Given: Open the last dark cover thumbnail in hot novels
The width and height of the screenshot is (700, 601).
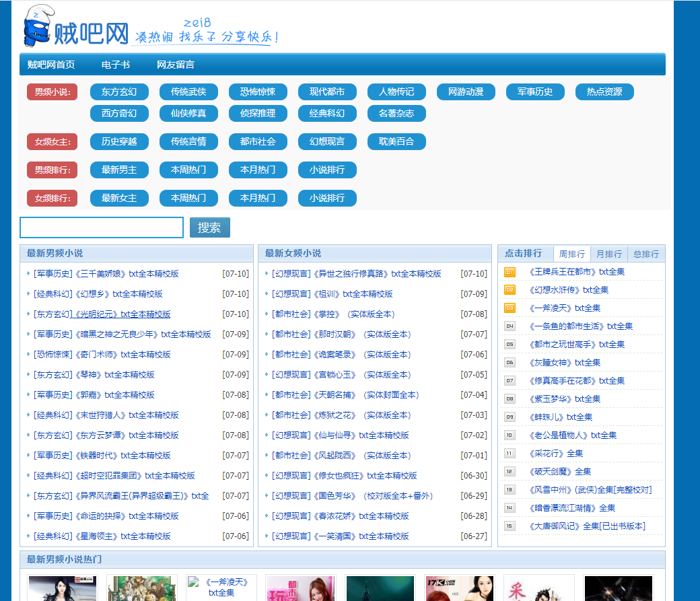Looking at the screenshot, I should point(619,588).
